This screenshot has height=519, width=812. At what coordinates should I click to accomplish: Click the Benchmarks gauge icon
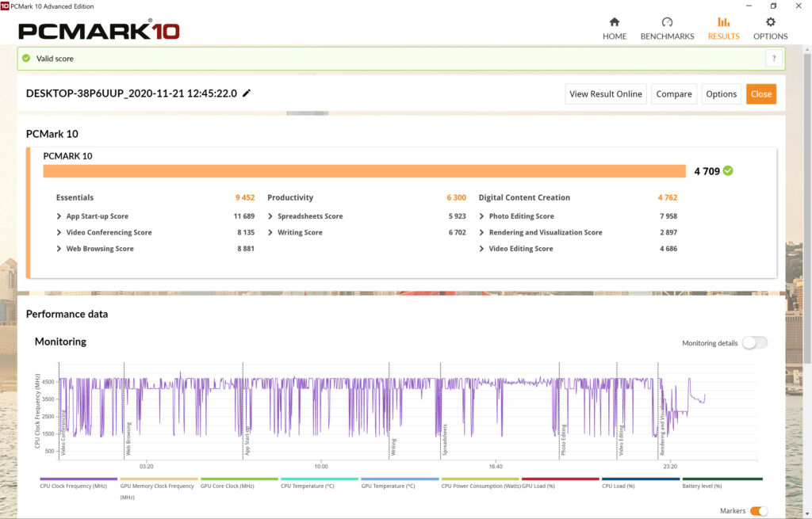point(667,21)
